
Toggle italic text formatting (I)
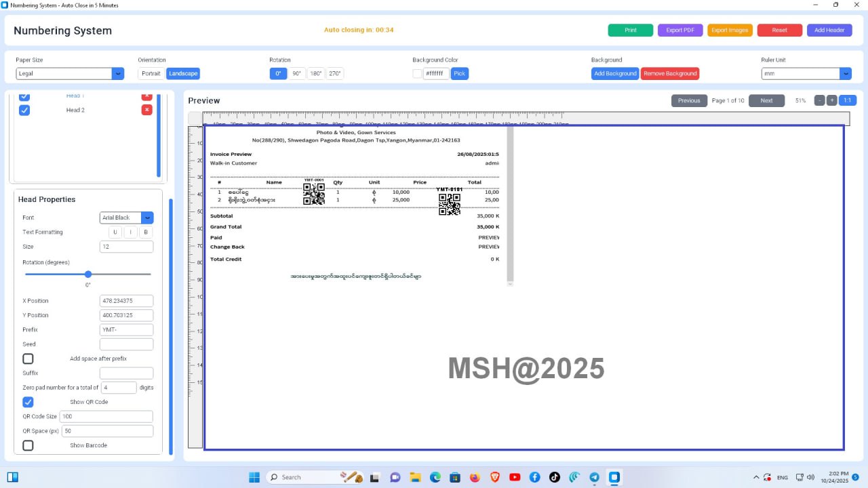point(130,232)
